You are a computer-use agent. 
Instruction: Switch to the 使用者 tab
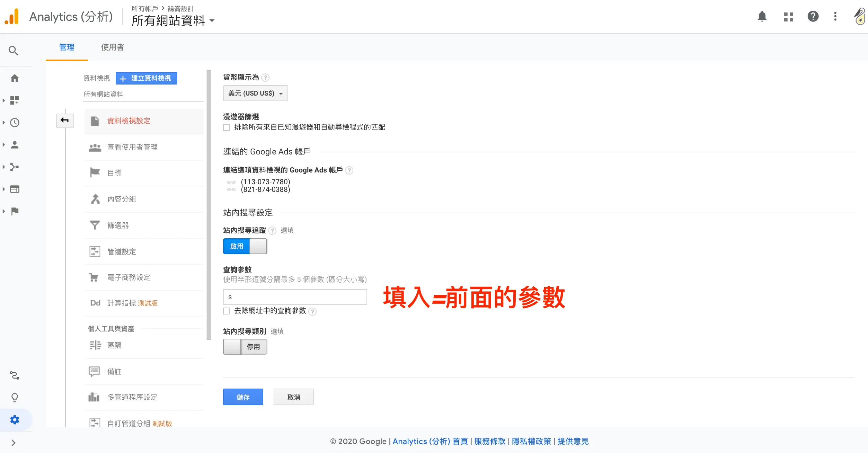pyautogui.click(x=113, y=47)
